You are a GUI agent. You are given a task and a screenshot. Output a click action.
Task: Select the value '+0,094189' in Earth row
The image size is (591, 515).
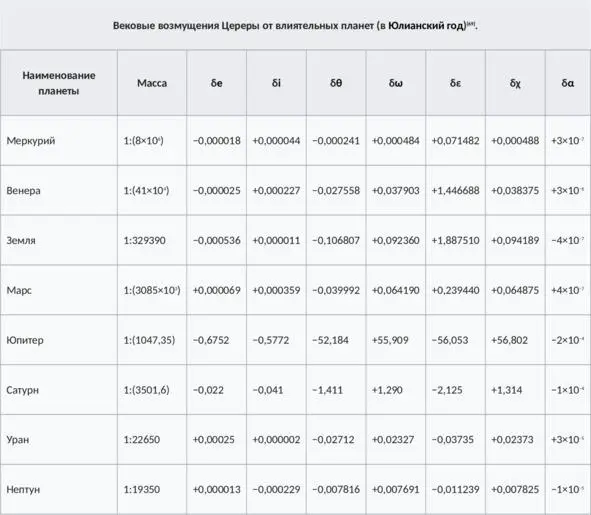click(x=515, y=240)
